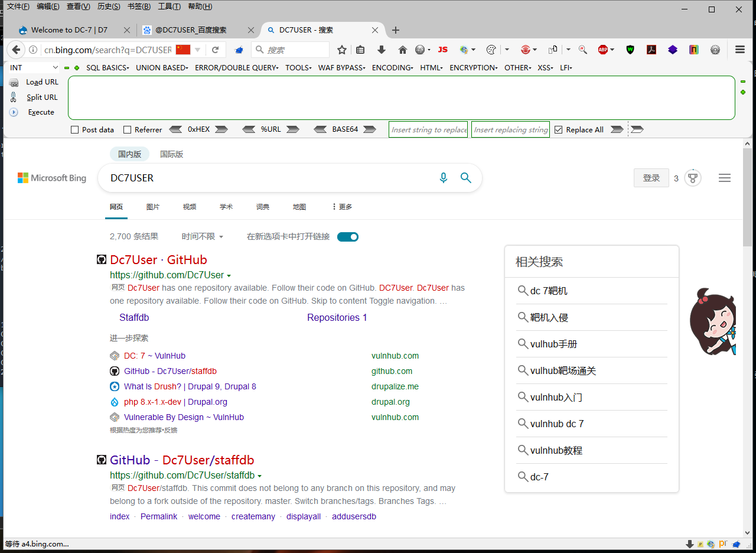The width and height of the screenshot is (756, 553).
Task: Open the downloads arrow icon in toolbar
Action: (x=382, y=50)
